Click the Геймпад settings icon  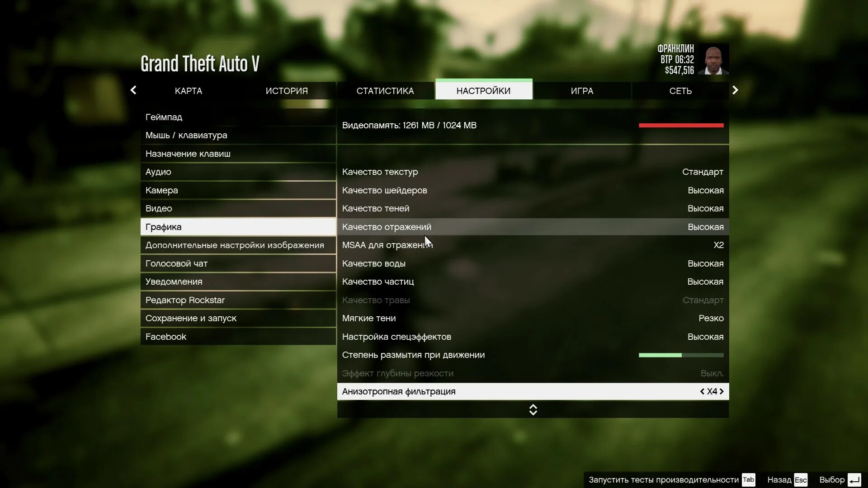(164, 117)
